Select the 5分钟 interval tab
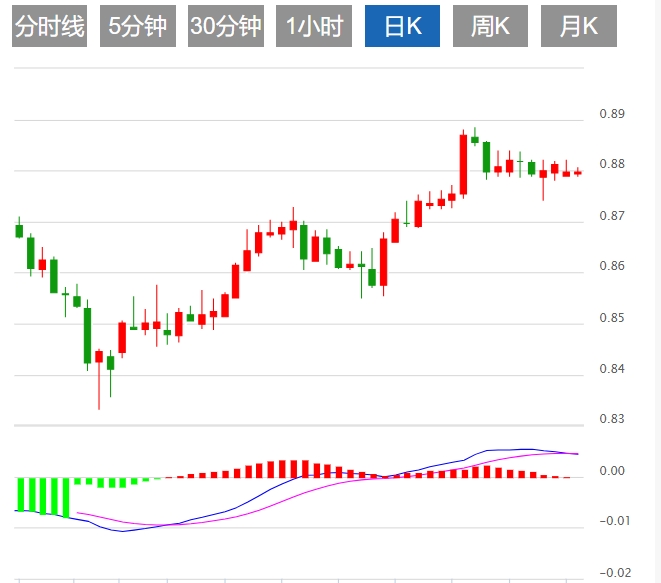 [x=138, y=26]
